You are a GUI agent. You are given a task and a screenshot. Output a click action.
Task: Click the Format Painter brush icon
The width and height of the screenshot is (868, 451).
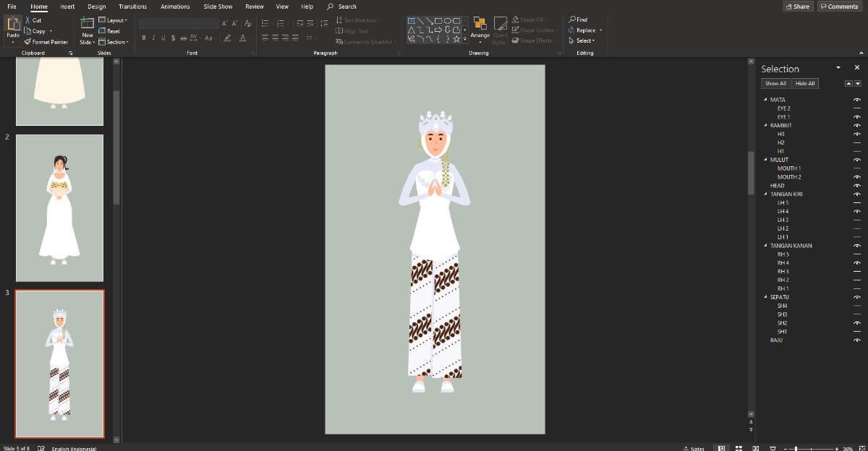click(28, 42)
